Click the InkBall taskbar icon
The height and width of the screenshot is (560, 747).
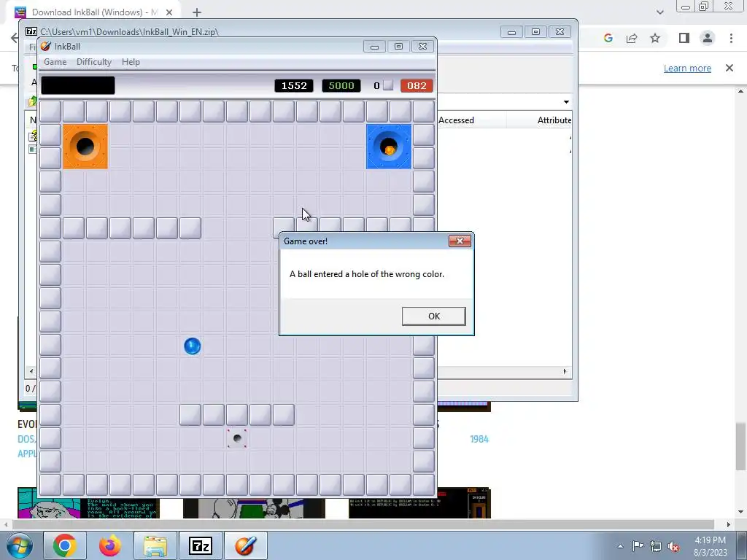tap(246, 545)
